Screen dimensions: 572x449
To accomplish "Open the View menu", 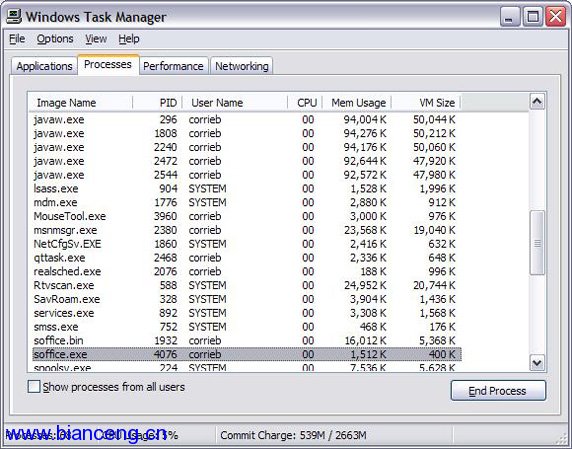I will [x=96, y=39].
